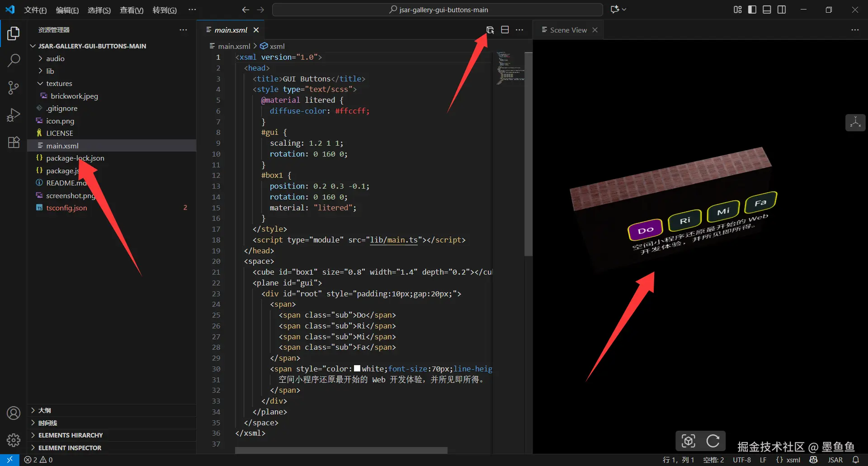
Task: Click the lib/main.ts link in code
Action: click(x=394, y=240)
